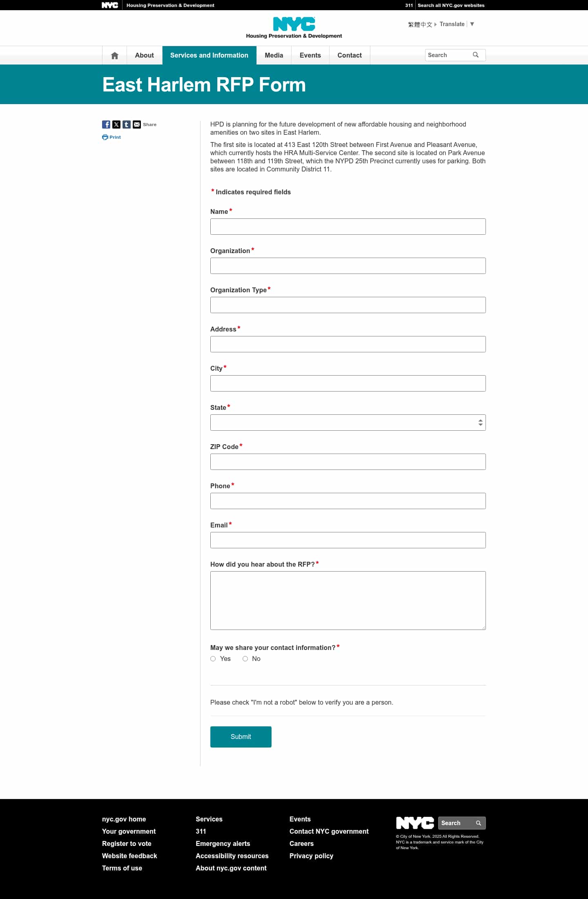Image resolution: width=588 pixels, height=899 pixels.
Task: Click the ZIP Code input field
Action: [x=347, y=461]
